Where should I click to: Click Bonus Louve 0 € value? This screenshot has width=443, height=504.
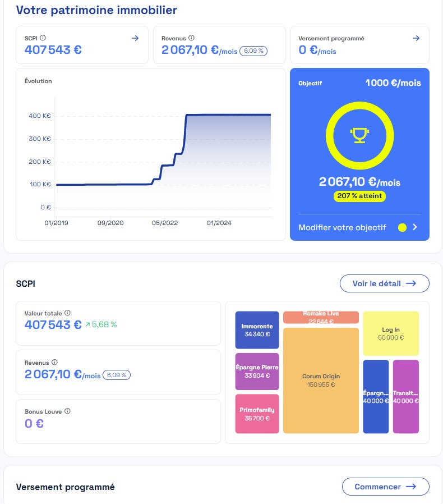pyautogui.click(x=34, y=424)
